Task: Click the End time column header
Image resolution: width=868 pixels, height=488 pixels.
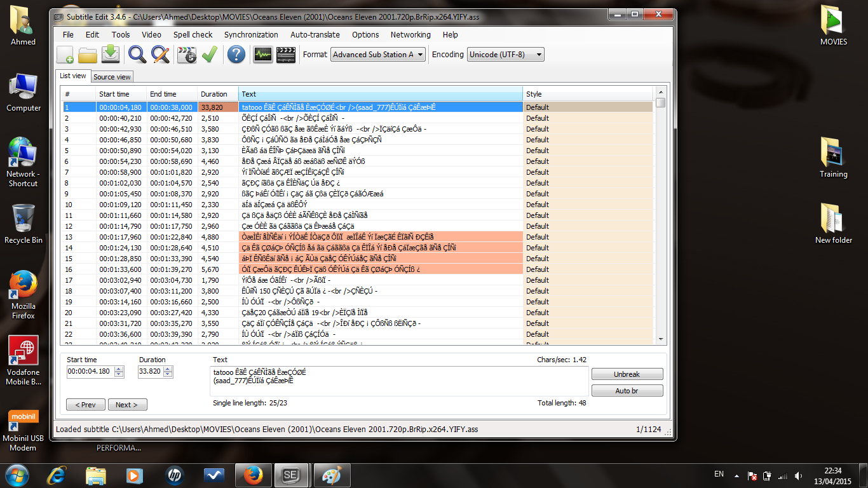Action: click(172, 94)
